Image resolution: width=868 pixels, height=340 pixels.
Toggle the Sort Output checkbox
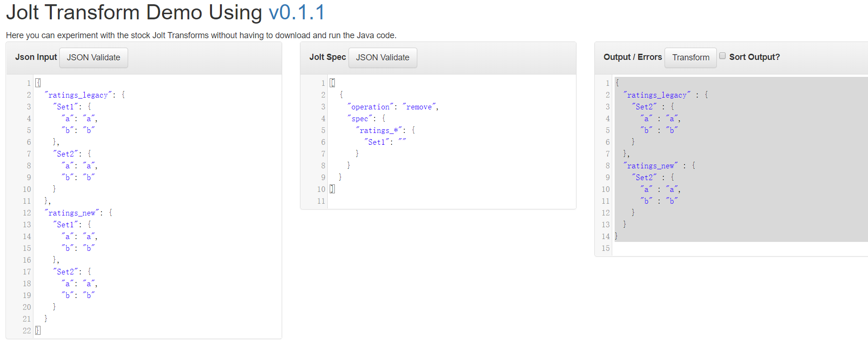click(x=722, y=56)
